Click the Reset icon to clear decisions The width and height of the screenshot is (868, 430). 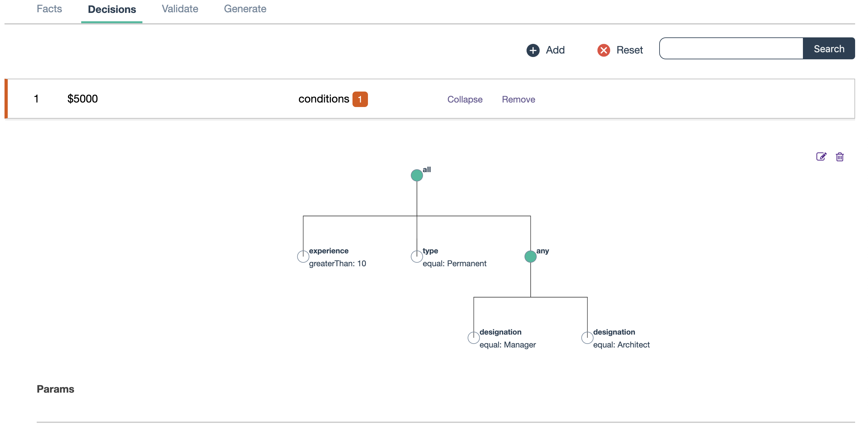[603, 49]
